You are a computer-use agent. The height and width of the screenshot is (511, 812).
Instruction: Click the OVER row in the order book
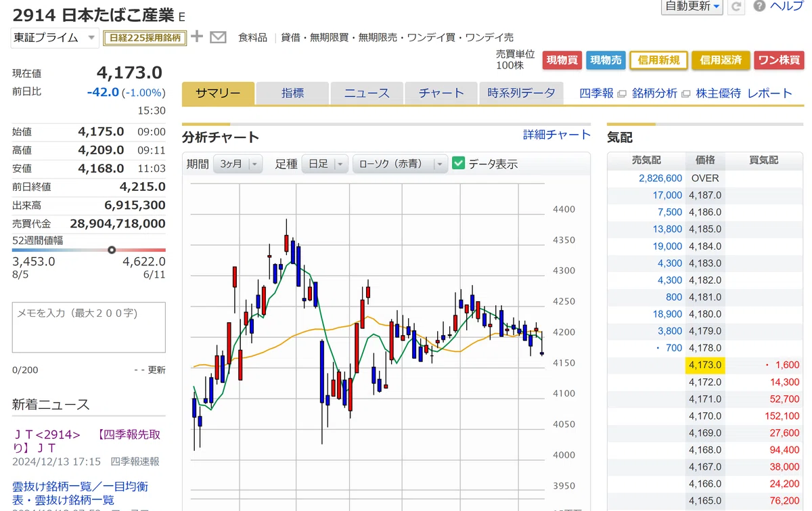pyautogui.click(x=705, y=178)
